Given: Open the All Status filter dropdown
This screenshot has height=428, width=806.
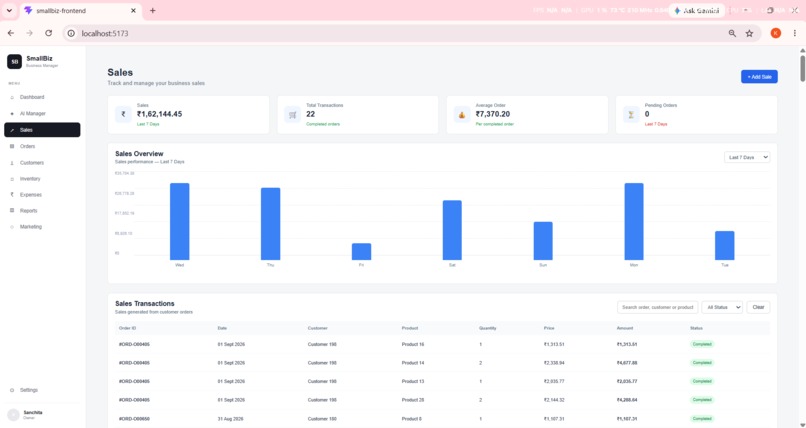Looking at the screenshot, I should (x=722, y=307).
